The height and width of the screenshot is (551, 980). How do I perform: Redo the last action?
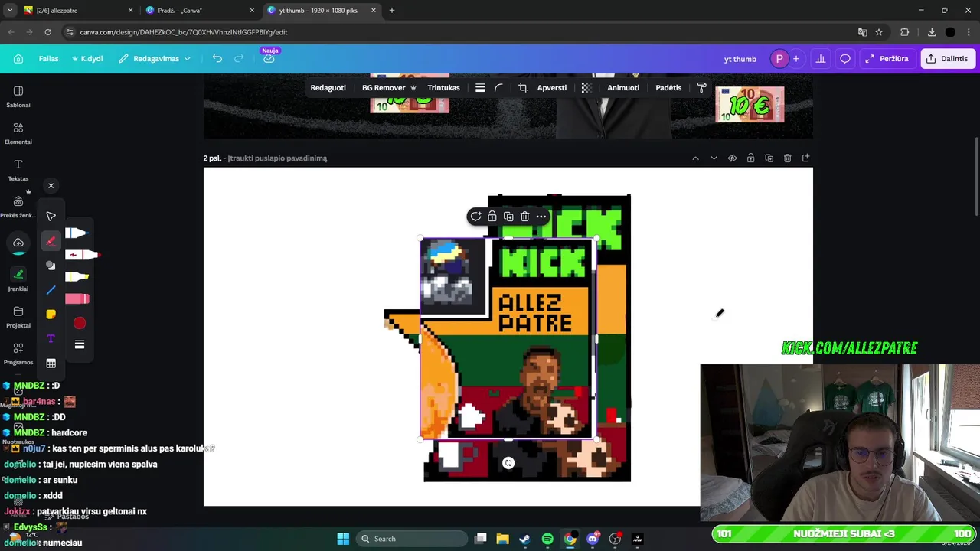(x=239, y=59)
